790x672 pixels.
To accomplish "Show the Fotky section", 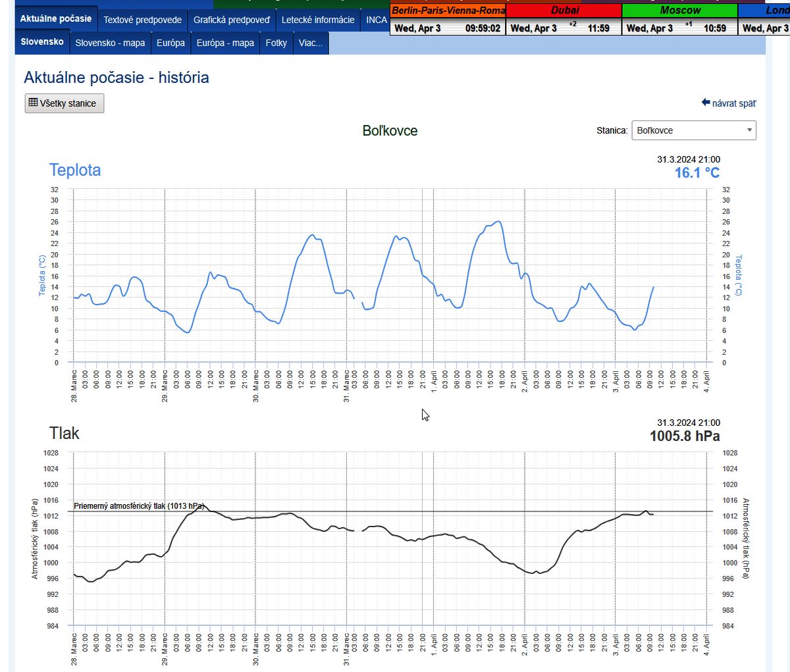I will point(276,43).
